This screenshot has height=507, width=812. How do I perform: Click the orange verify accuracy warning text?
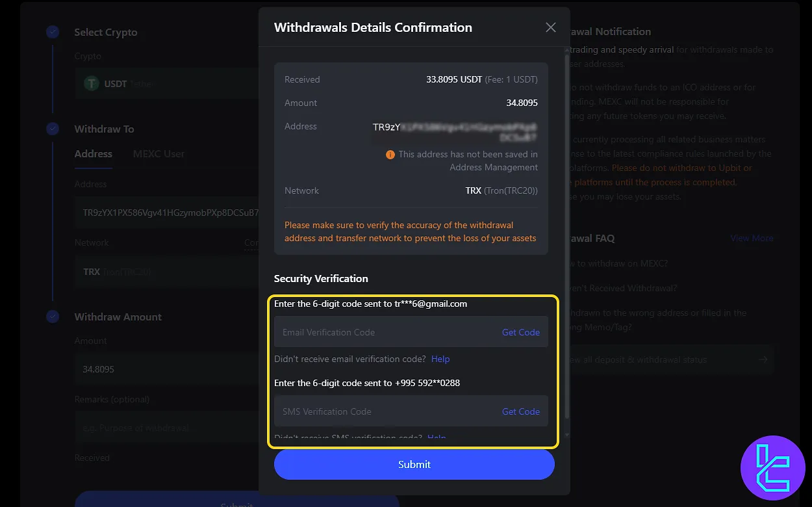pyautogui.click(x=411, y=231)
